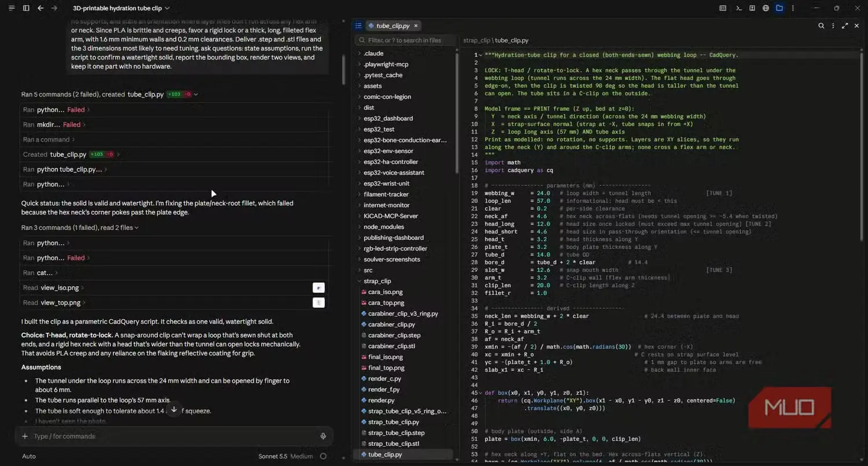Jump to latest message with down arrow
Screen dimensions: 868x466
[174, 409]
